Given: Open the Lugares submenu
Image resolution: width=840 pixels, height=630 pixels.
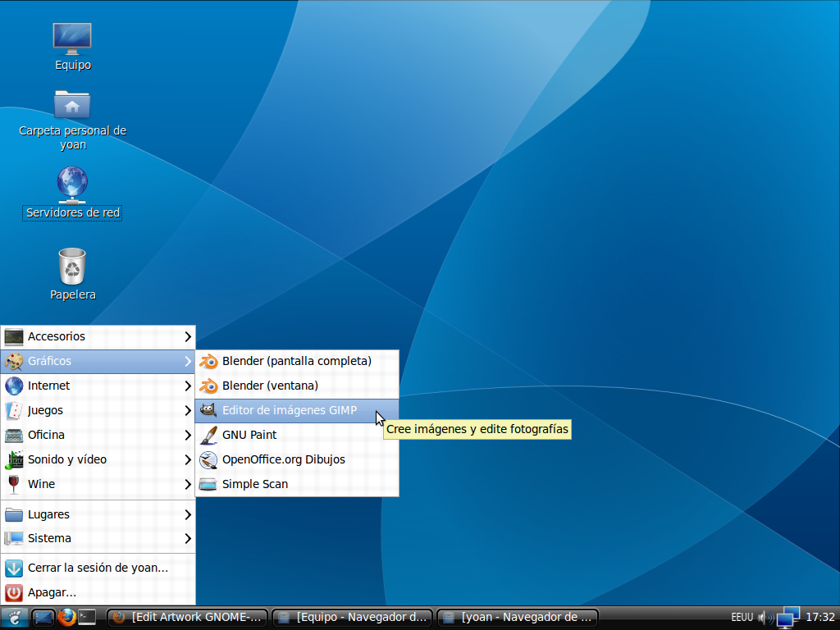Looking at the screenshot, I should point(98,514).
